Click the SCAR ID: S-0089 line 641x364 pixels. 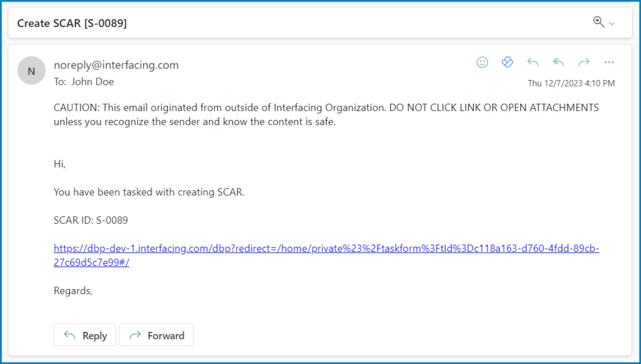tap(91, 220)
